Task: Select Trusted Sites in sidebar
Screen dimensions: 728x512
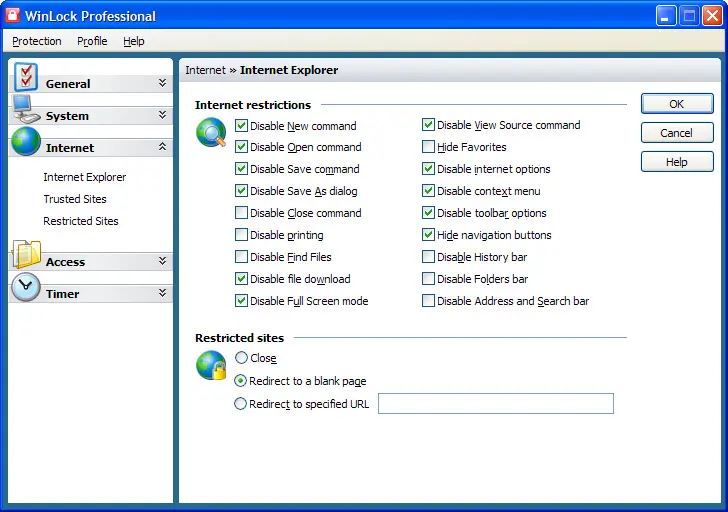Action: (x=75, y=199)
